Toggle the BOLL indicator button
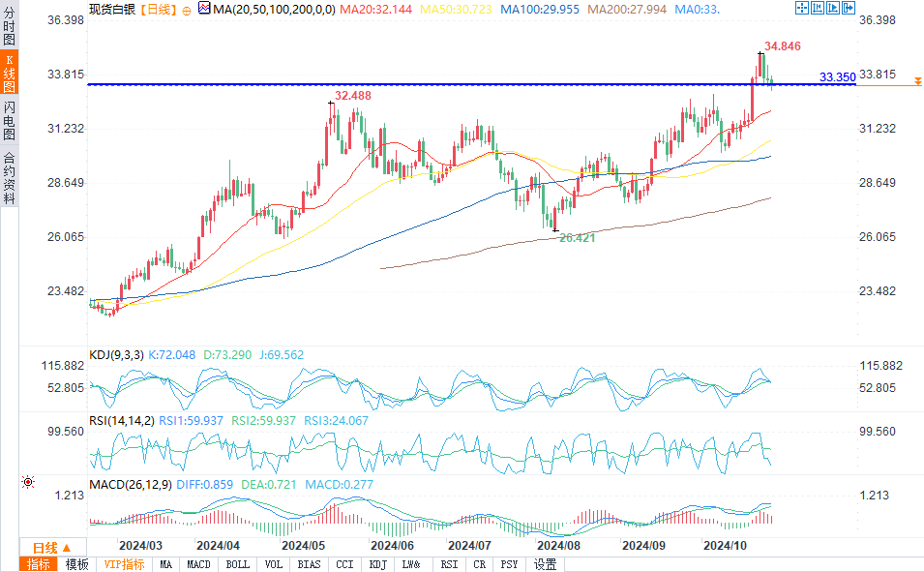Image resolution: width=924 pixels, height=572 pixels. pyautogui.click(x=237, y=564)
